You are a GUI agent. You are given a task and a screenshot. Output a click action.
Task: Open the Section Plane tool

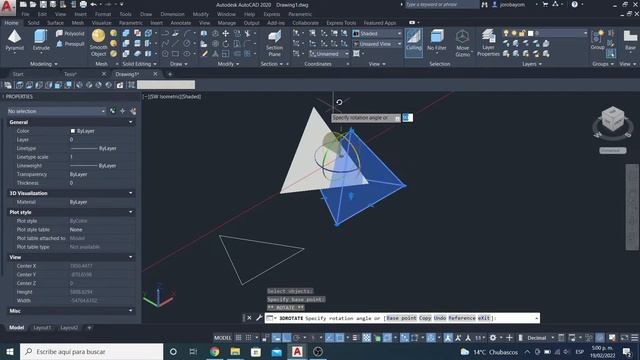[274, 43]
